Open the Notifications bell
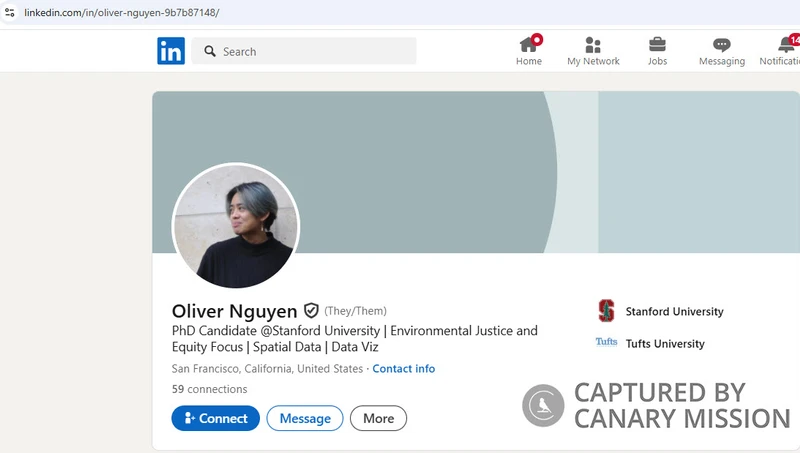This screenshot has height=453, width=800. click(781, 51)
